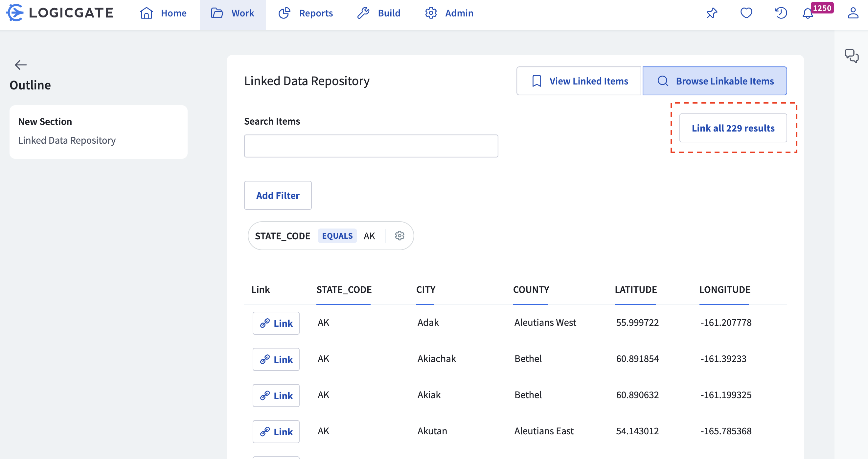Screen dimensions: 868x459
Task: Link the Adak row
Action: (276, 323)
